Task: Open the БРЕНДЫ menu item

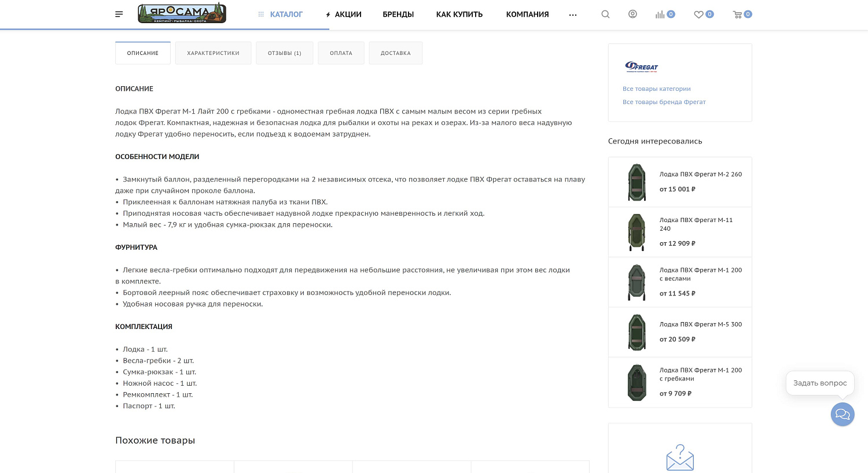Action: tap(398, 14)
